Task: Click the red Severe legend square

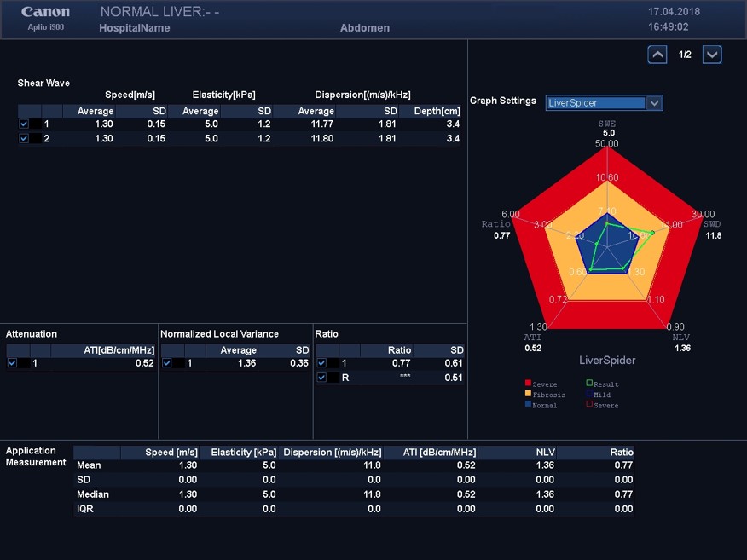Action: (529, 384)
